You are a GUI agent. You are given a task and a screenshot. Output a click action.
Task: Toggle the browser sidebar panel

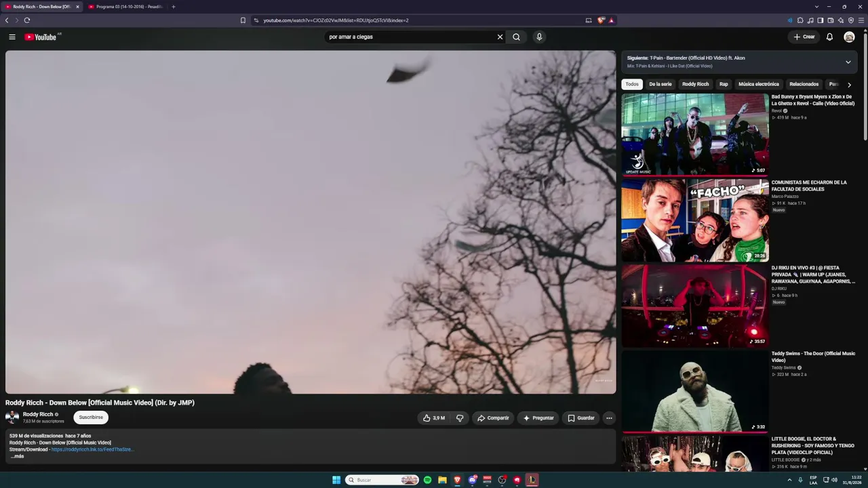pyautogui.click(x=821, y=20)
